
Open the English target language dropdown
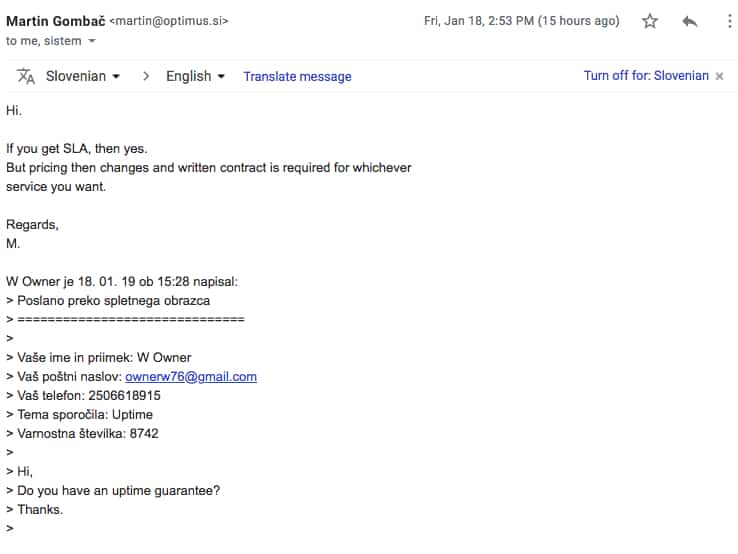(x=195, y=76)
